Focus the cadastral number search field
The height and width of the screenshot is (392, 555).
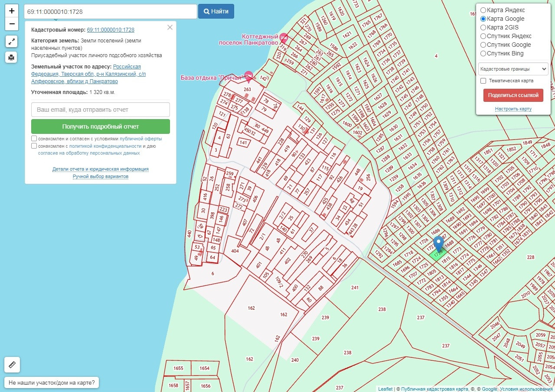(x=110, y=11)
